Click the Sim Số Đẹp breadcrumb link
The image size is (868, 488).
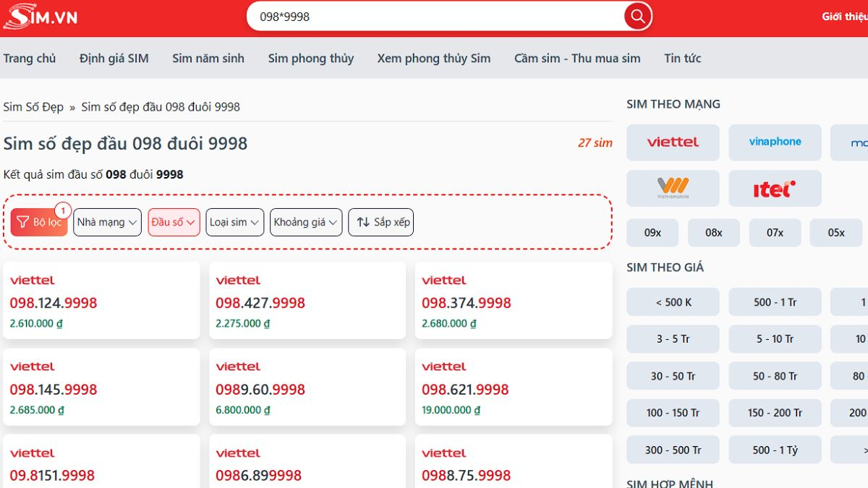click(x=33, y=106)
